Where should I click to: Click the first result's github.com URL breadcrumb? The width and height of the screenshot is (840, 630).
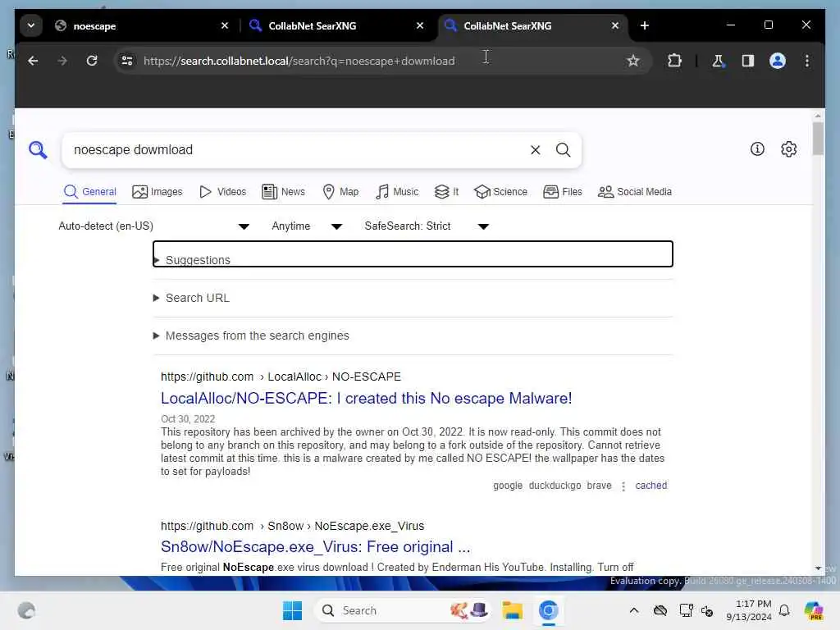click(281, 377)
